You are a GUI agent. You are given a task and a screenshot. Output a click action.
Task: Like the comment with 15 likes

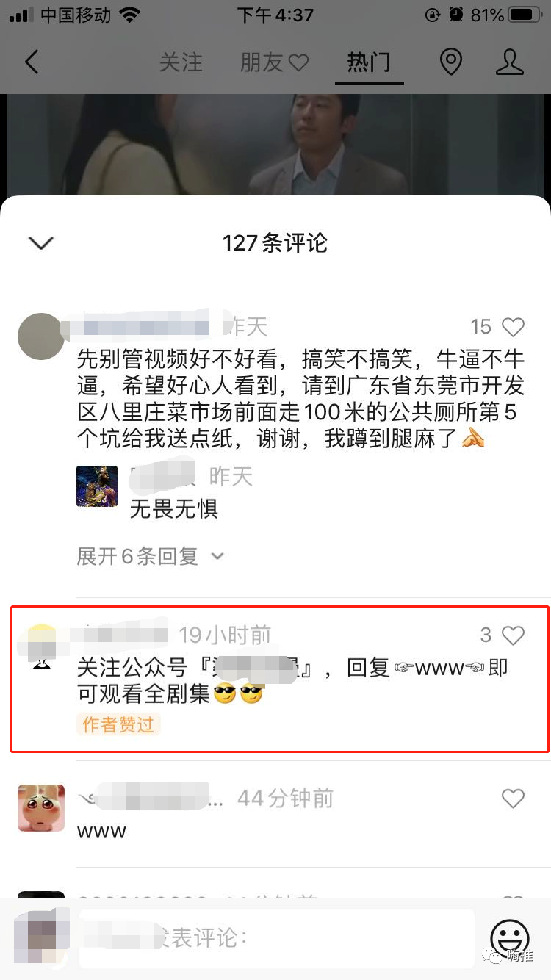pyautogui.click(x=513, y=327)
